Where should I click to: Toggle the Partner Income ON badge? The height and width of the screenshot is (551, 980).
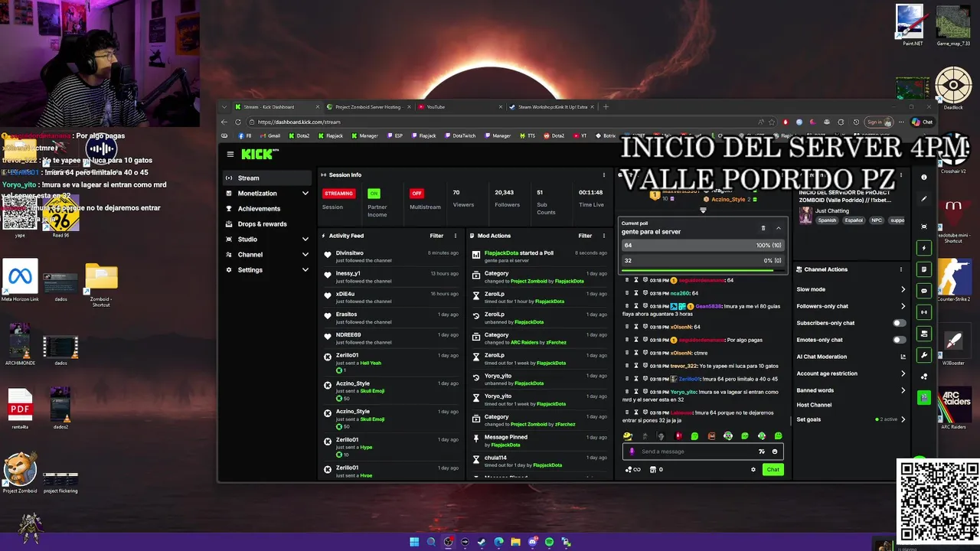[x=374, y=194]
